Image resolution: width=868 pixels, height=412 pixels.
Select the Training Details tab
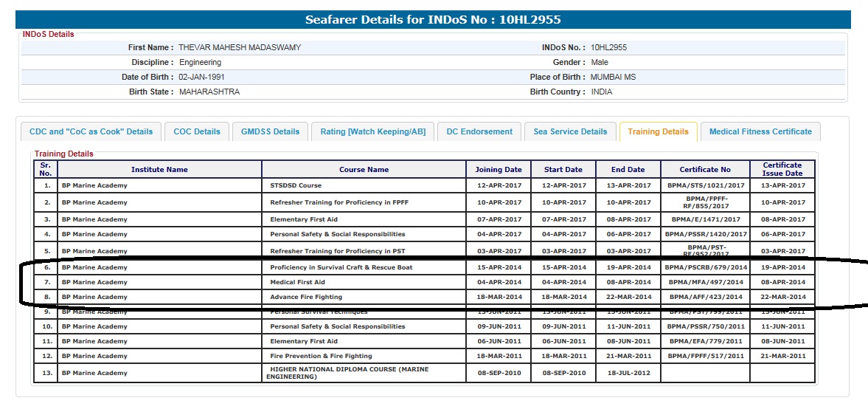pos(658,131)
